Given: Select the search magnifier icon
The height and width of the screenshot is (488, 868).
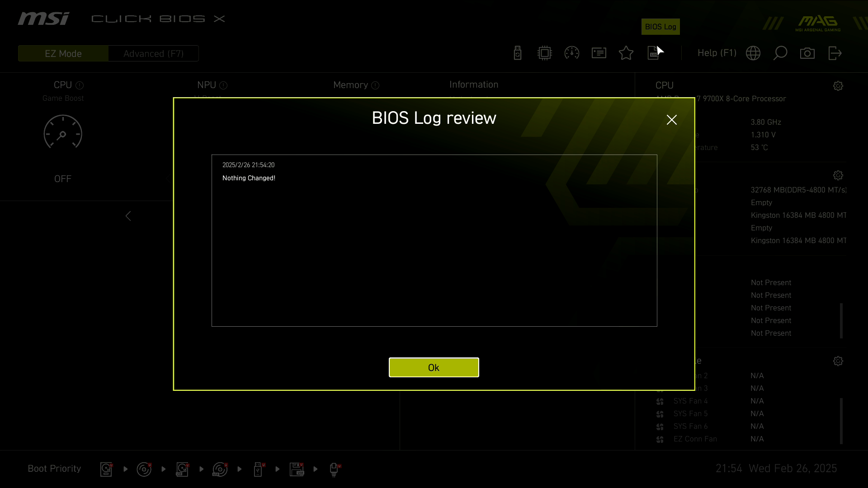Looking at the screenshot, I should point(780,53).
